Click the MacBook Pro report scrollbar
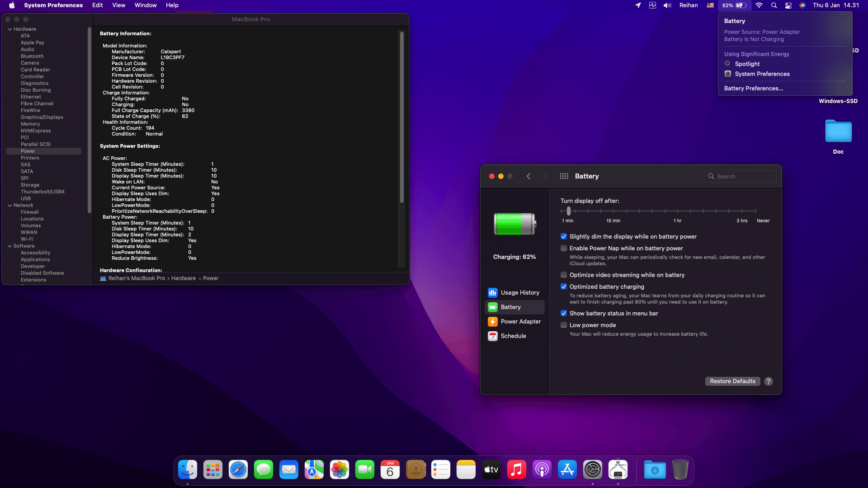Screen dimensions: 868x488 (401, 117)
